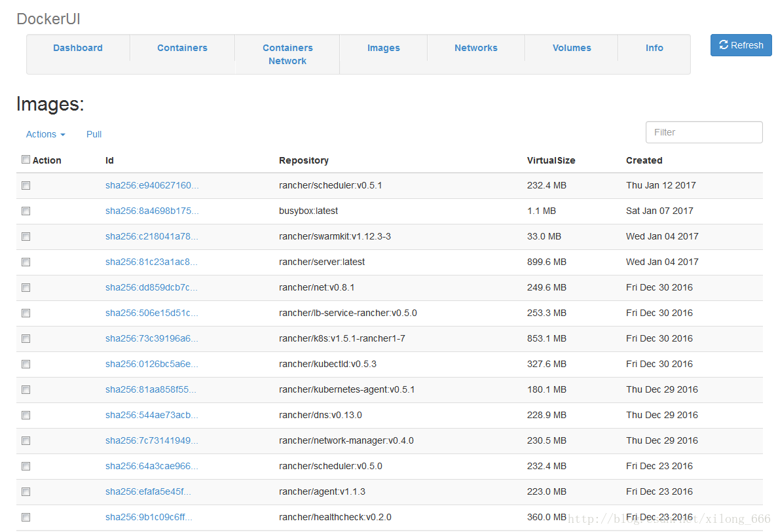Check the rancher/dns:v0.13.0 row checkbox
Image resolution: width=778 pixels, height=532 pixels.
click(26, 415)
